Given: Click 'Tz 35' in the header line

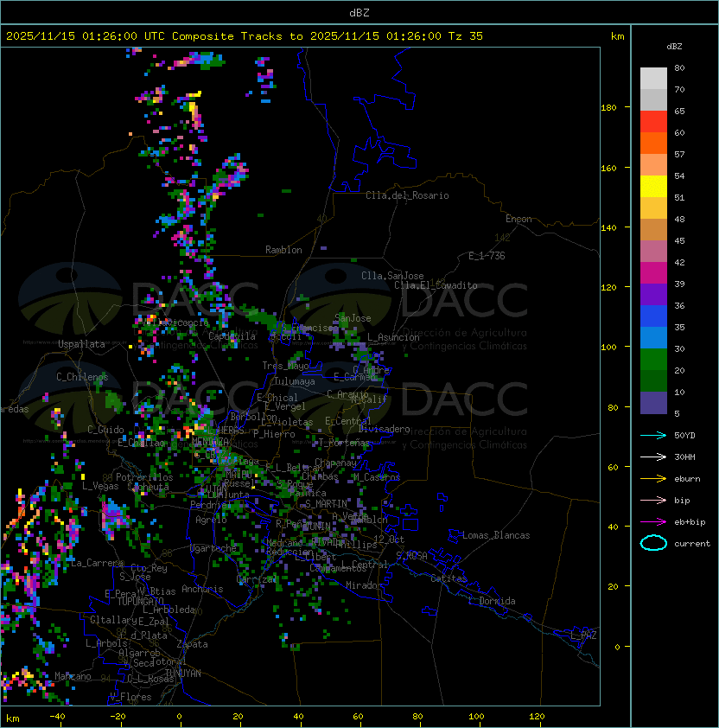Looking at the screenshot, I should click(466, 35).
